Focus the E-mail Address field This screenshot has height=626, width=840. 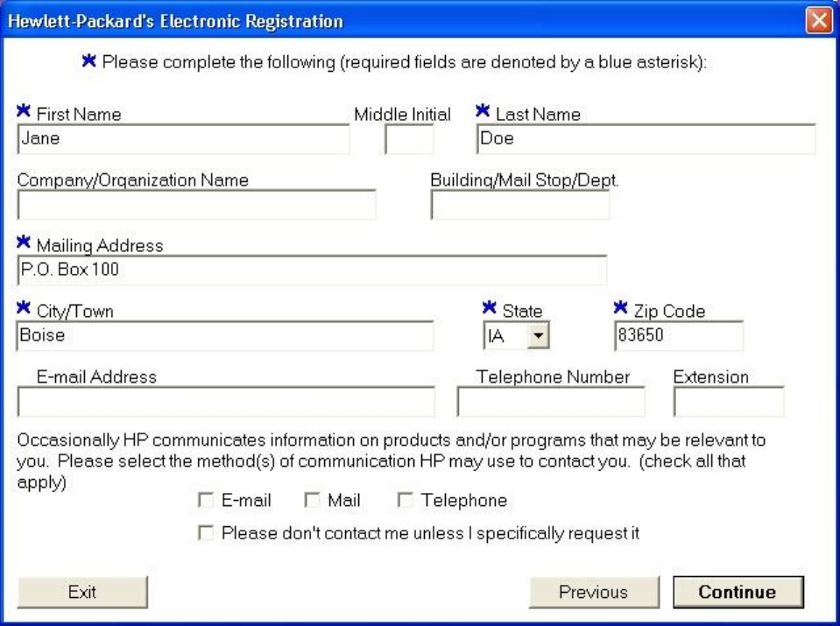[x=226, y=402]
